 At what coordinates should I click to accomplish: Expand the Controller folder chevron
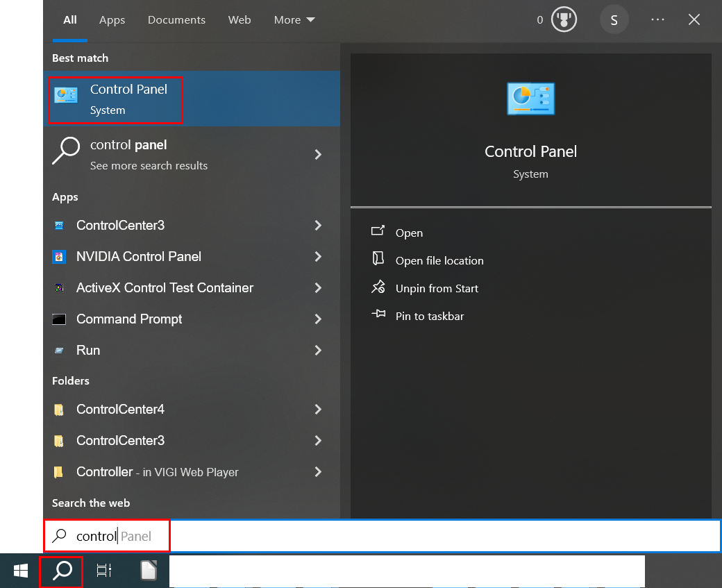point(318,472)
